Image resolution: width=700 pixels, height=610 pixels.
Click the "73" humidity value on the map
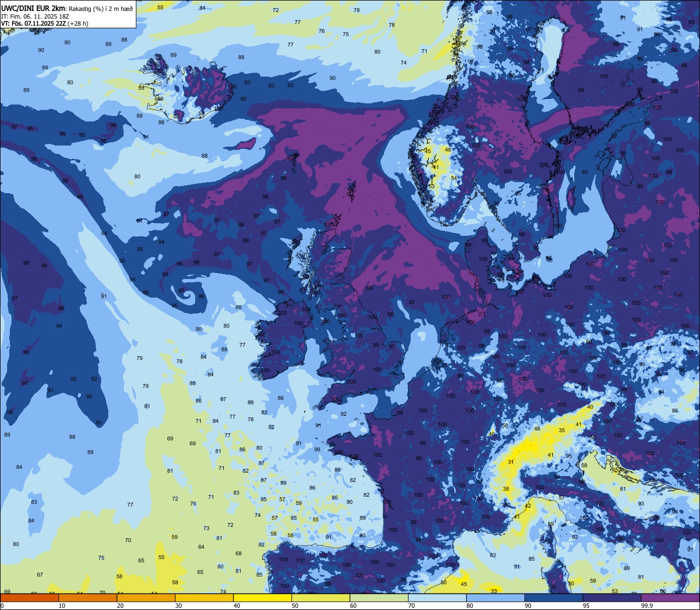[206, 528]
